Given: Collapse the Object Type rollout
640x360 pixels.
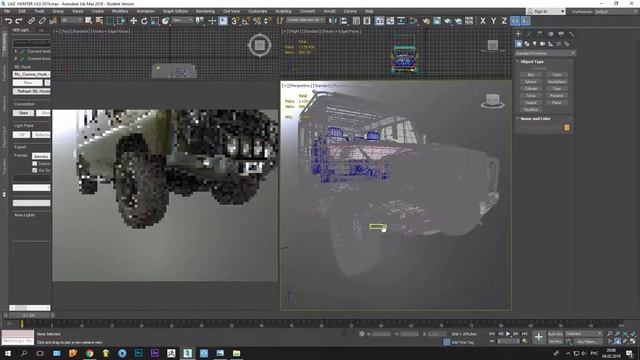Looking at the screenshot, I should 532,62.
